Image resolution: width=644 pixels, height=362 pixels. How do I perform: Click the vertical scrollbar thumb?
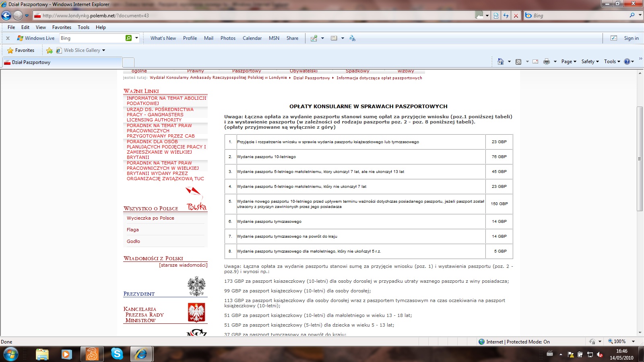(x=640, y=158)
